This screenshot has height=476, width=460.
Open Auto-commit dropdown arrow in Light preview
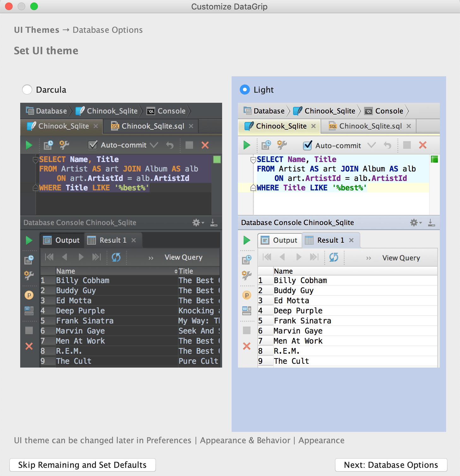point(372,145)
